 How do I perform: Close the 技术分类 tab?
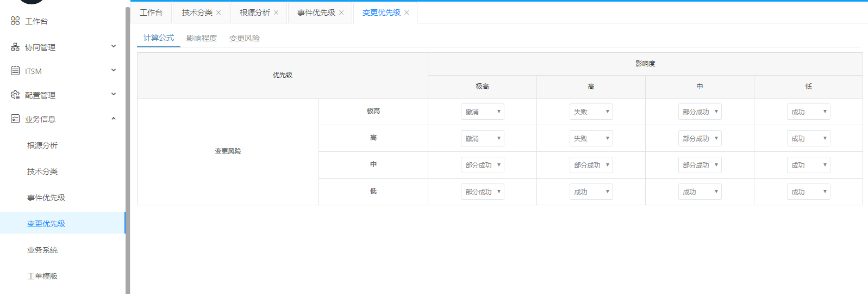click(218, 13)
